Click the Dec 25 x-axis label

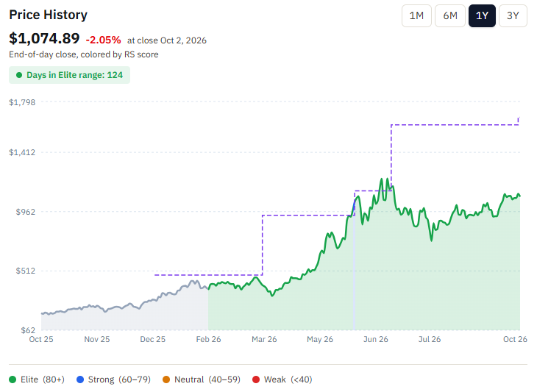point(153,339)
